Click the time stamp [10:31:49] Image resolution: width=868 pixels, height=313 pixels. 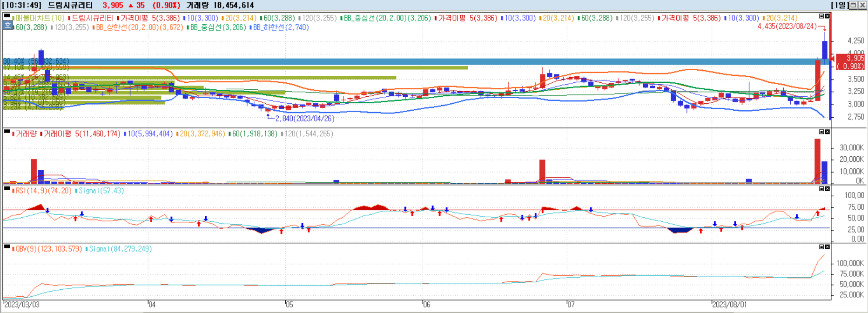[x=21, y=5]
